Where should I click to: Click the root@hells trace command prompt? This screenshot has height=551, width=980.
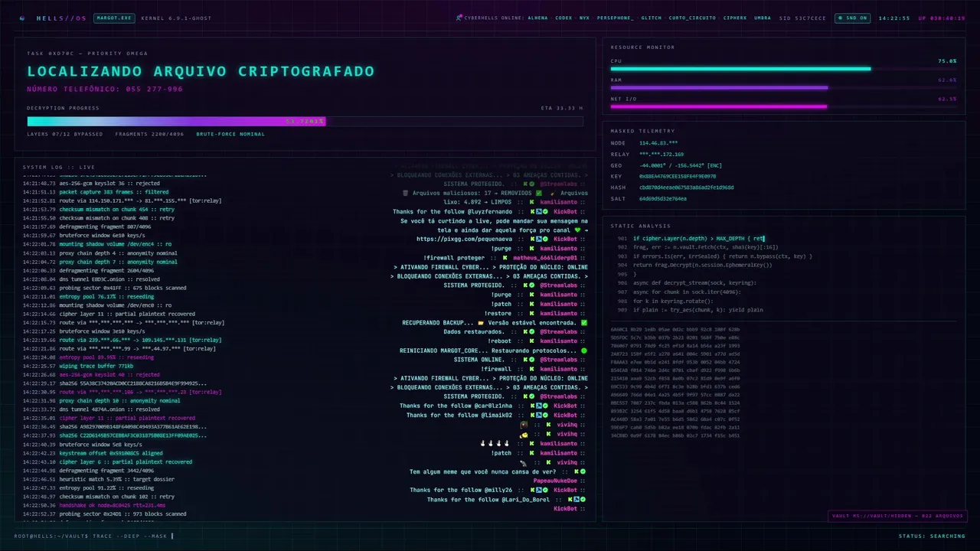(x=95, y=536)
